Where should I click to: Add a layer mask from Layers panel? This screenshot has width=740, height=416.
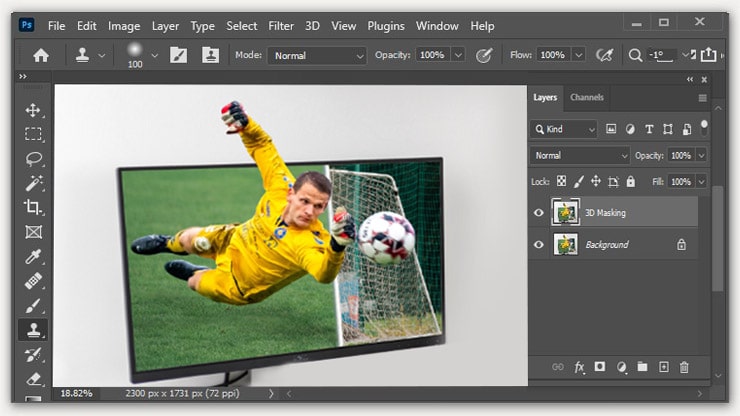click(x=600, y=367)
